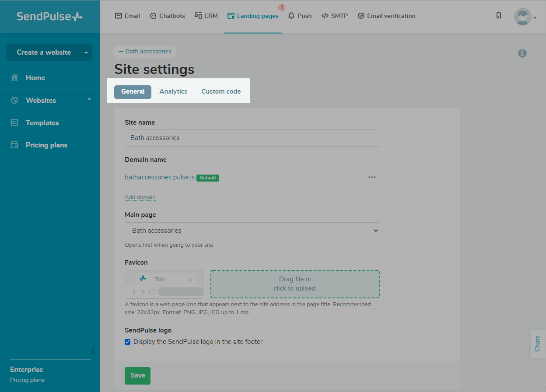Click the Create a website button

coord(43,52)
